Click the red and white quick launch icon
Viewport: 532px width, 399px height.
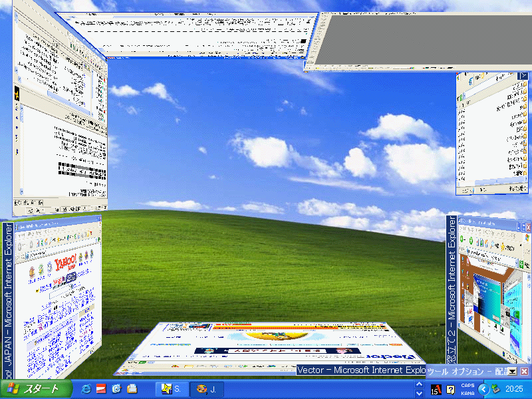(x=101, y=389)
